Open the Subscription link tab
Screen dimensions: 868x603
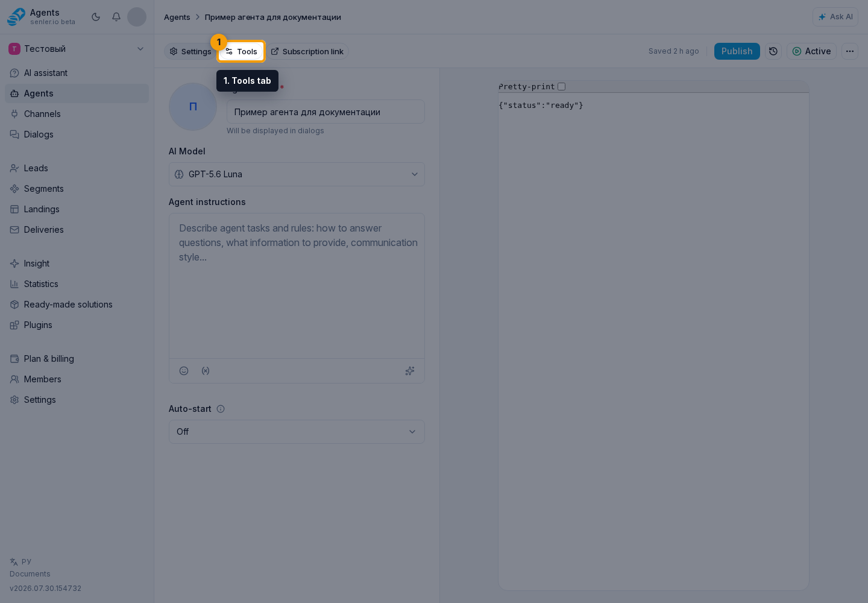coord(307,51)
